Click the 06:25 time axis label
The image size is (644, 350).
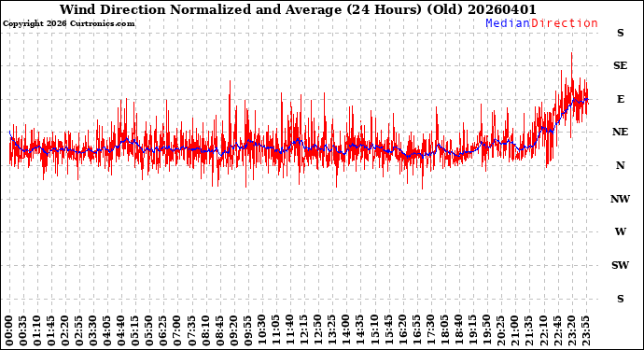click(x=163, y=330)
